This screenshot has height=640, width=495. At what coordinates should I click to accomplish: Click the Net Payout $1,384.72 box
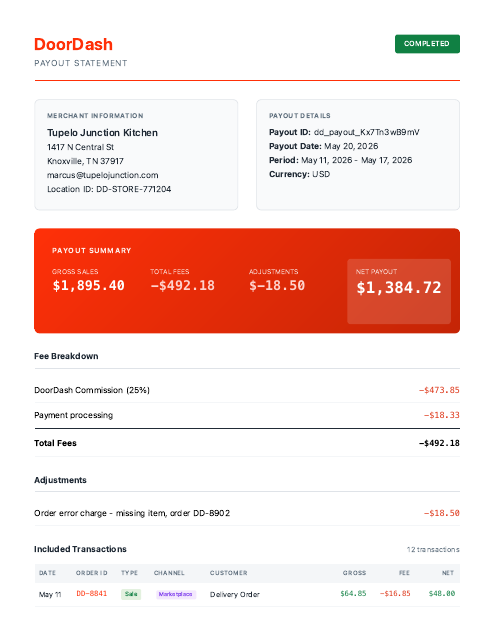coord(399,291)
